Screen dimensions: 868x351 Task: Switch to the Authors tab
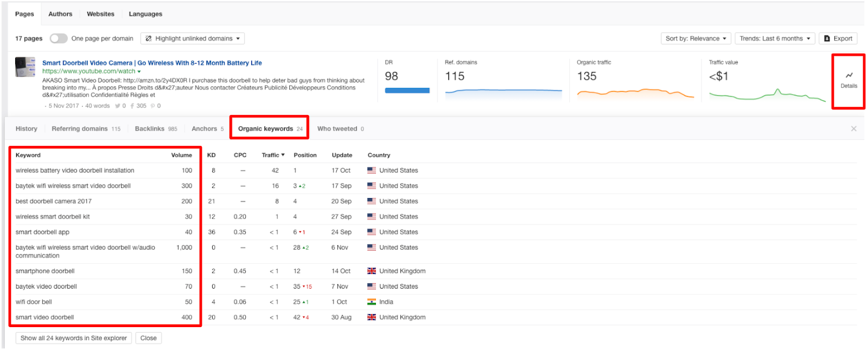coord(60,14)
